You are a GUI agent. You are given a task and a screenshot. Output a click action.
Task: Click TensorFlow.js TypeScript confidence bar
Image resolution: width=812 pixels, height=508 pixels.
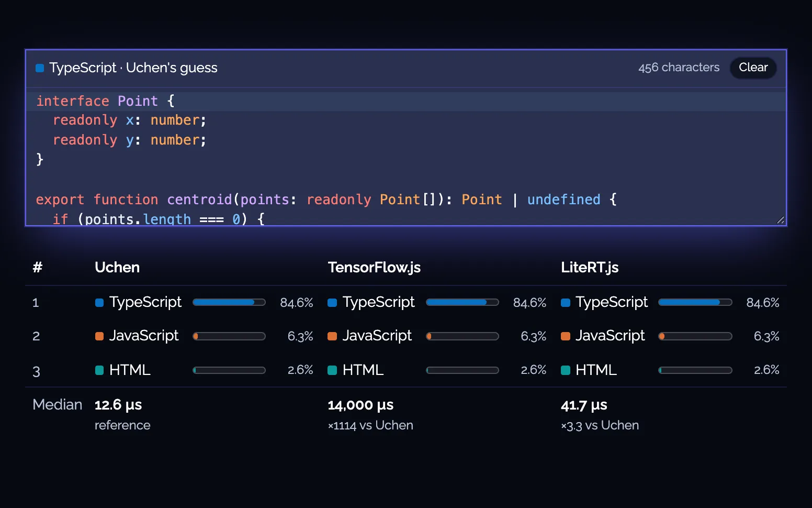click(x=463, y=302)
